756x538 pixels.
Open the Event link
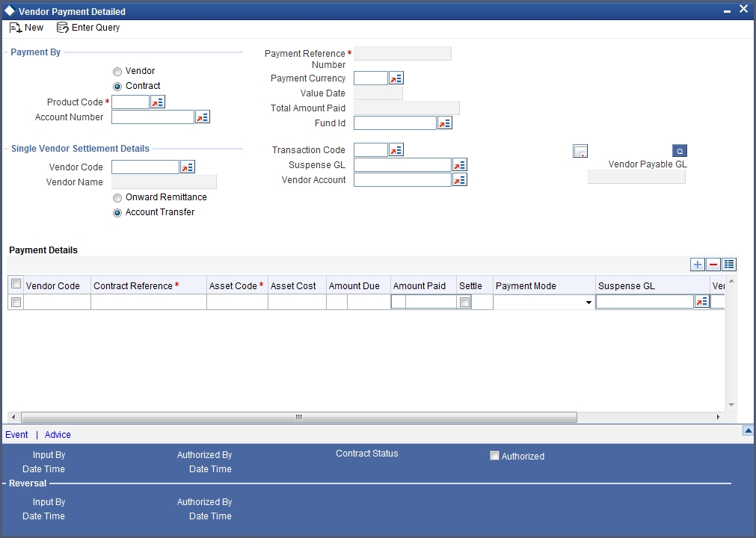point(16,434)
